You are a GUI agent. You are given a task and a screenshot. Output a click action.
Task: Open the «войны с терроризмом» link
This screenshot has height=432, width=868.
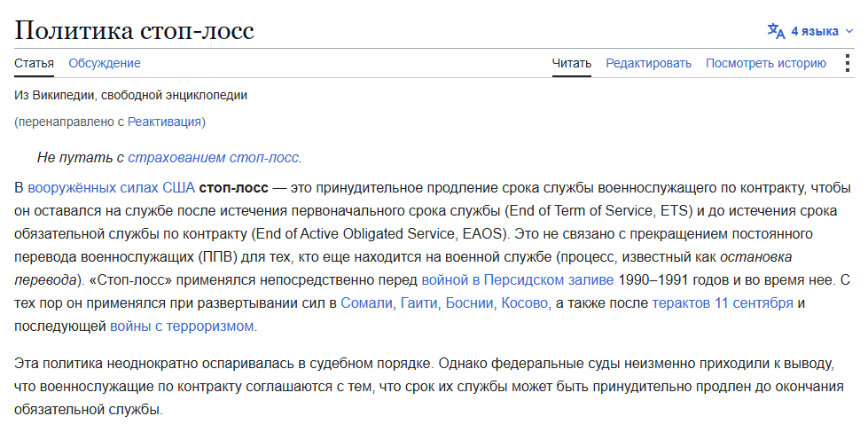[x=182, y=326]
